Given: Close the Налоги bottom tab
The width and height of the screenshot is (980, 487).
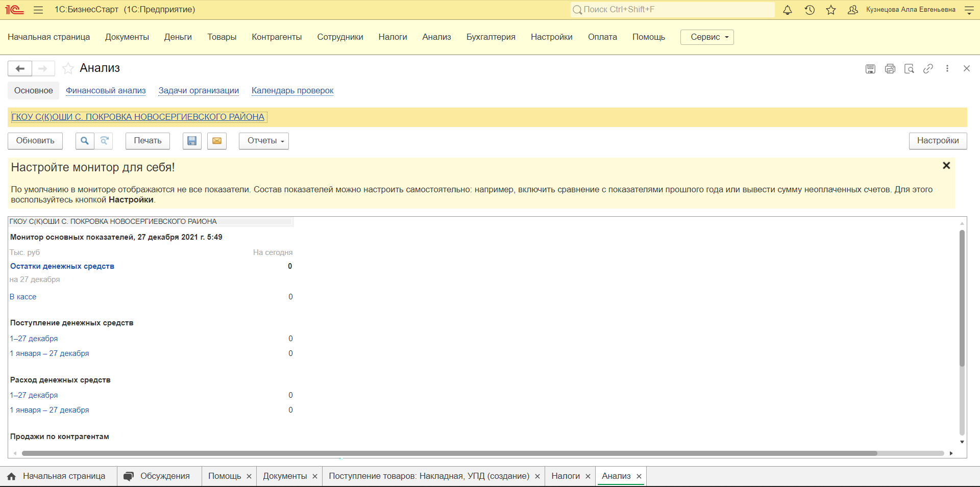Looking at the screenshot, I should tap(588, 476).
